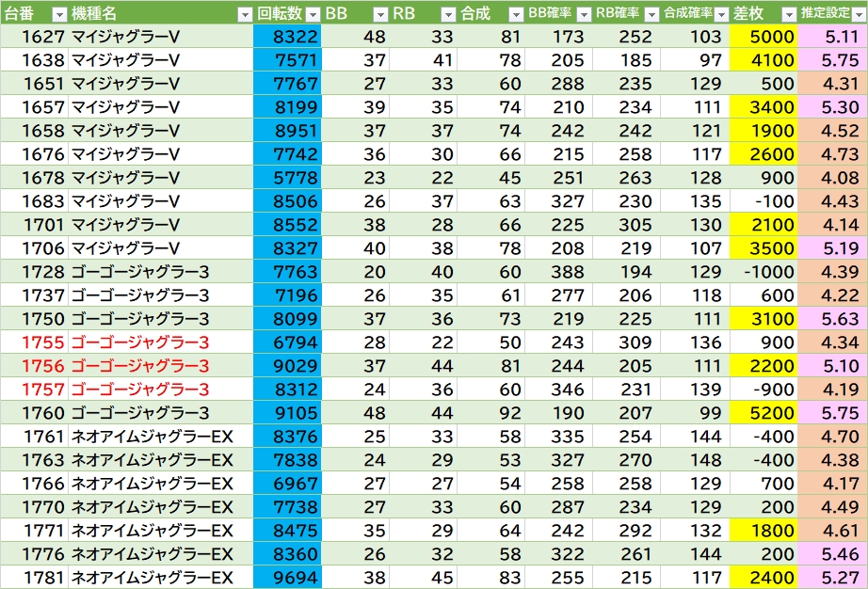Viewport: 868px width, 589px height.
Task: Click the 回転数 value 8322
Action: tap(287, 37)
